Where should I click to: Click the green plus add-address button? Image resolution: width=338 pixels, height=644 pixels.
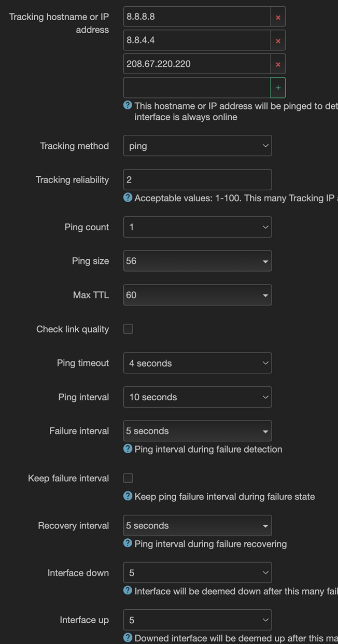278,88
